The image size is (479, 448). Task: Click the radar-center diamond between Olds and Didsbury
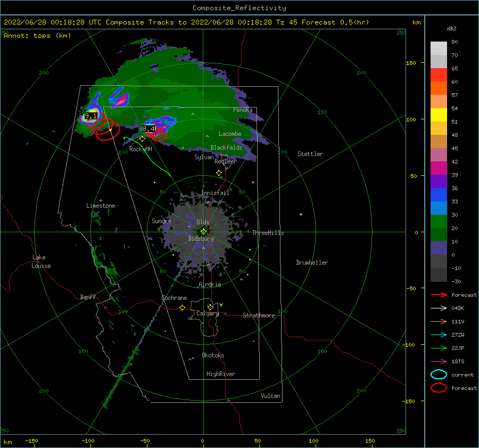coord(203,232)
